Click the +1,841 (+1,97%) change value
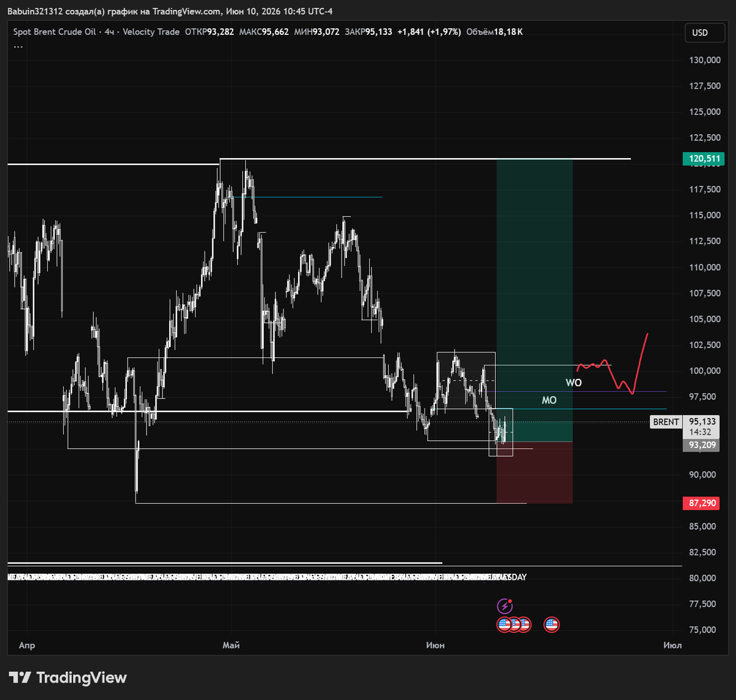736x700 pixels. tap(429, 32)
